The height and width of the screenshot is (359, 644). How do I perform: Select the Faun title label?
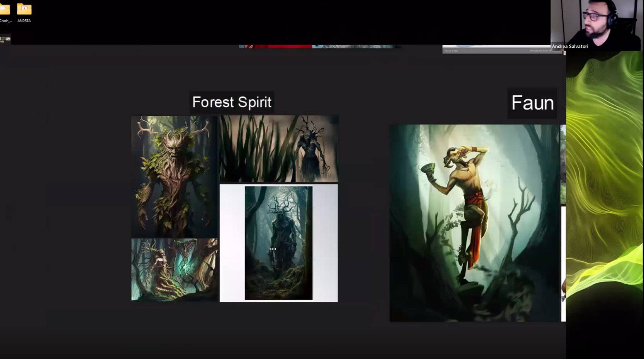[532, 103]
